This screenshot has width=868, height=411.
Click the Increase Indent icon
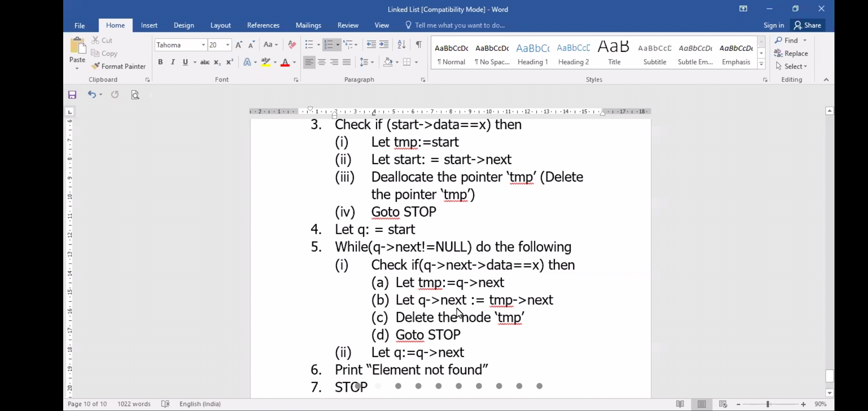pyautogui.click(x=384, y=45)
